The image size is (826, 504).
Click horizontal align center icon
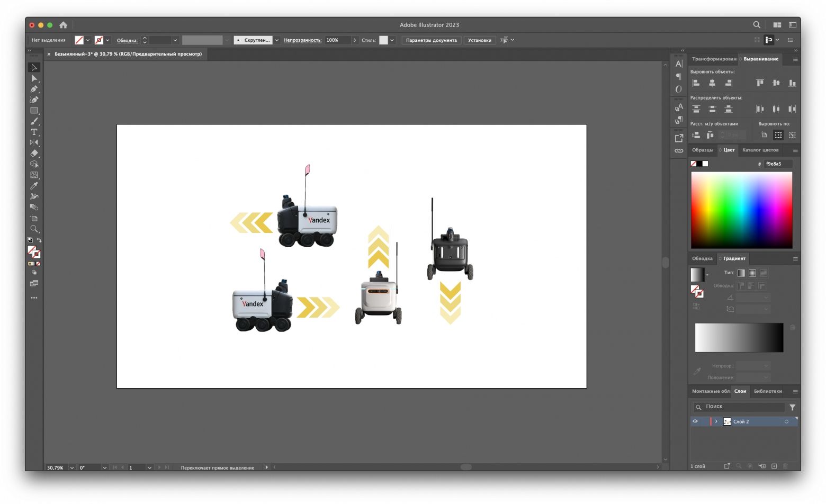tap(712, 83)
